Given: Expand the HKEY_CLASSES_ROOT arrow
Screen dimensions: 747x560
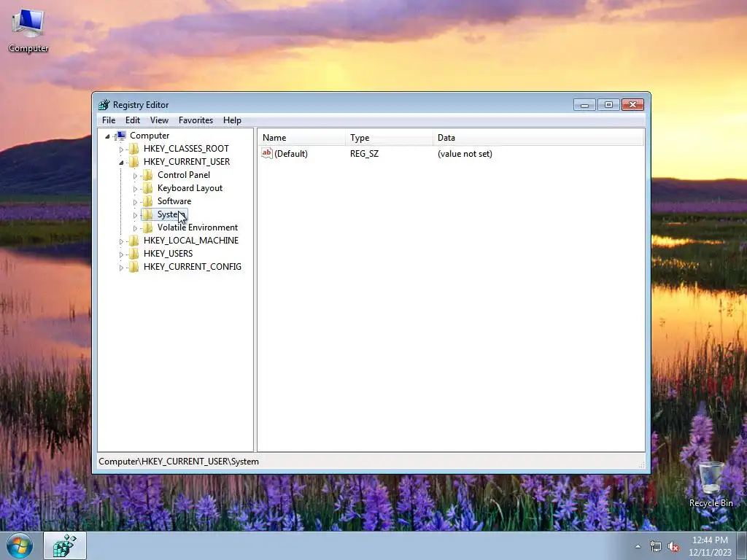Looking at the screenshot, I should tap(121, 149).
